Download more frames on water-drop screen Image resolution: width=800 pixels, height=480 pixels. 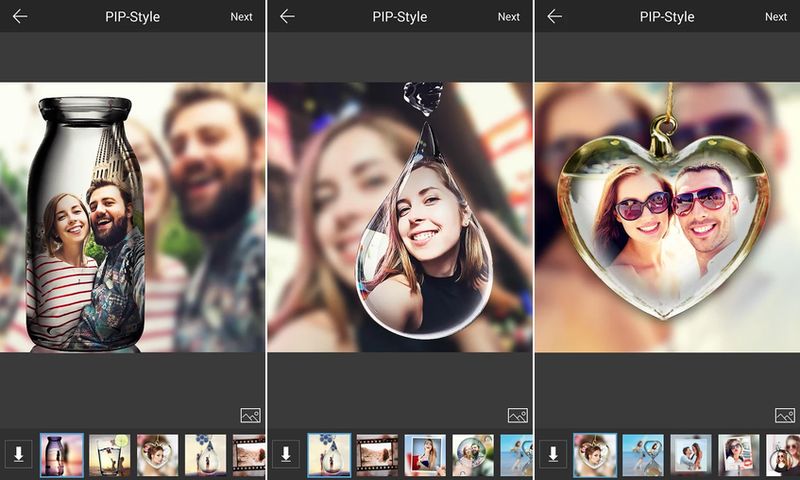[x=286, y=454]
